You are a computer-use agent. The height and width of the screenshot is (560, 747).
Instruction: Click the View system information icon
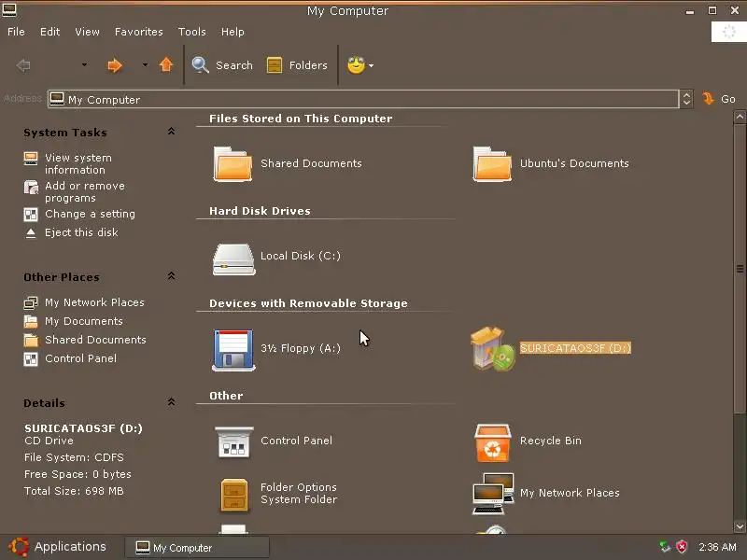[x=31, y=159]
